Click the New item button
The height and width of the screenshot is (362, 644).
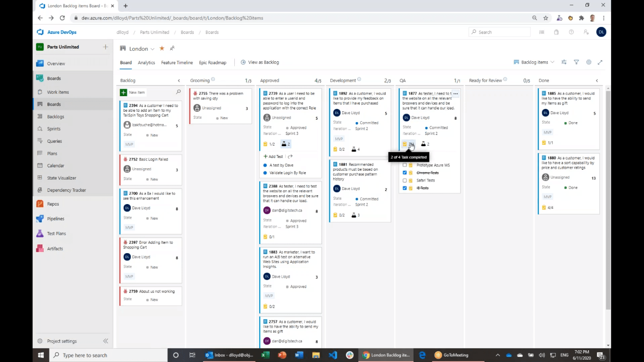[x=133, y=92]
